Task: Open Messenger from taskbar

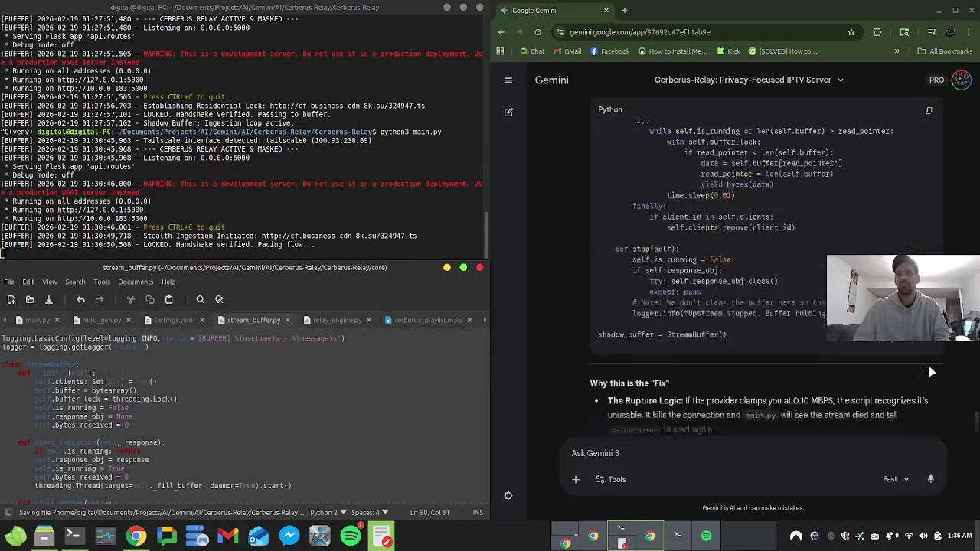Action: pos(289,536)
